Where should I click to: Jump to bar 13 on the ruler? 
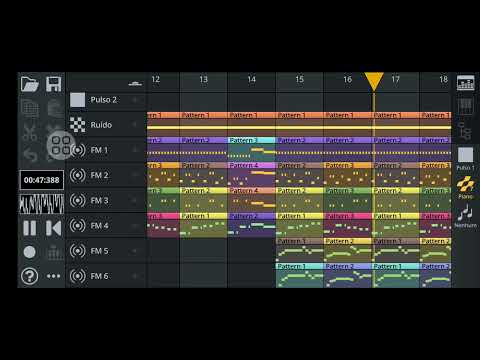coord(203,79)
